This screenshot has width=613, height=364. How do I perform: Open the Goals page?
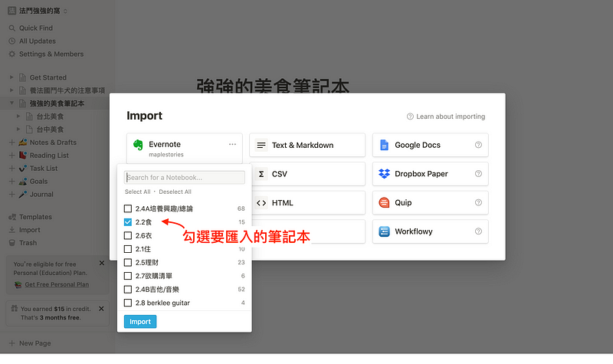point(39,182)
